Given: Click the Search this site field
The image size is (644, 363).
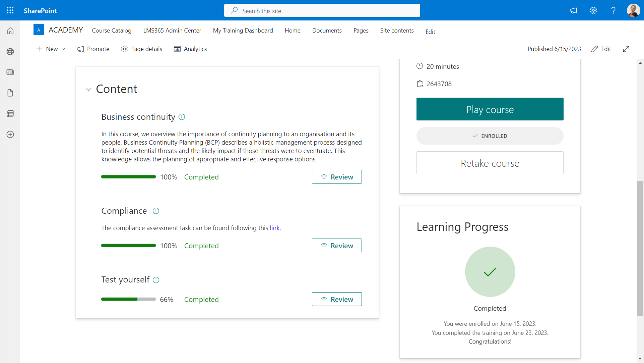Looking at the screenshot, I should coord(322,11).
